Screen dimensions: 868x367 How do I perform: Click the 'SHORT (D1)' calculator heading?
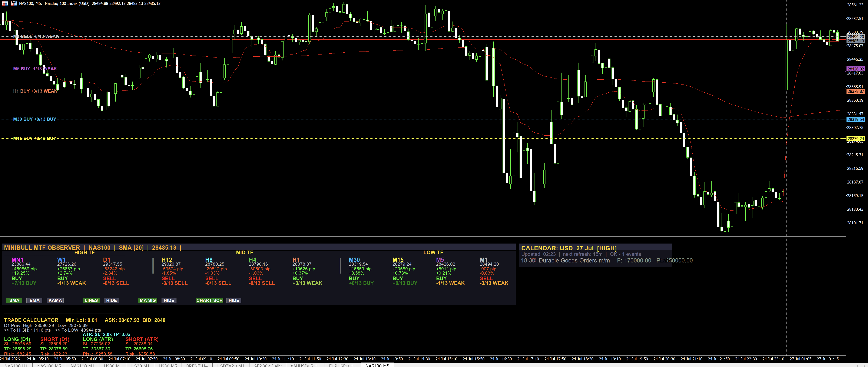pos(55,339)
